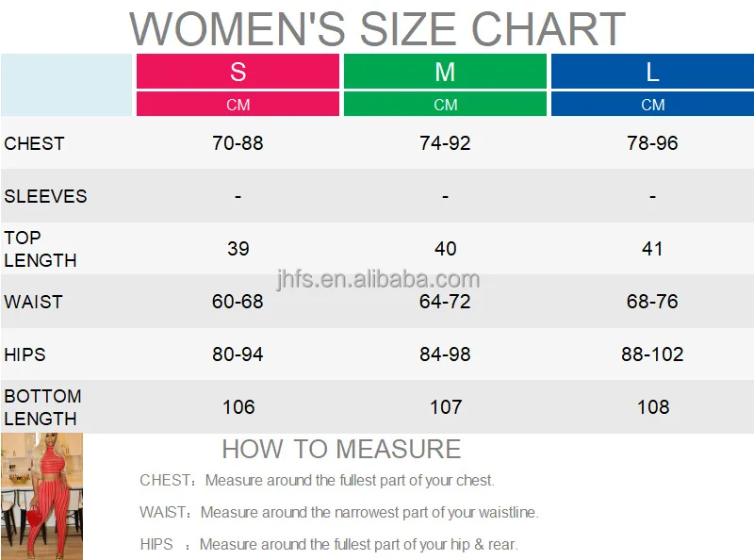
Task: Click the jhfs.en.alibaba.com watermark text
Action: click(x=378, y=279)
